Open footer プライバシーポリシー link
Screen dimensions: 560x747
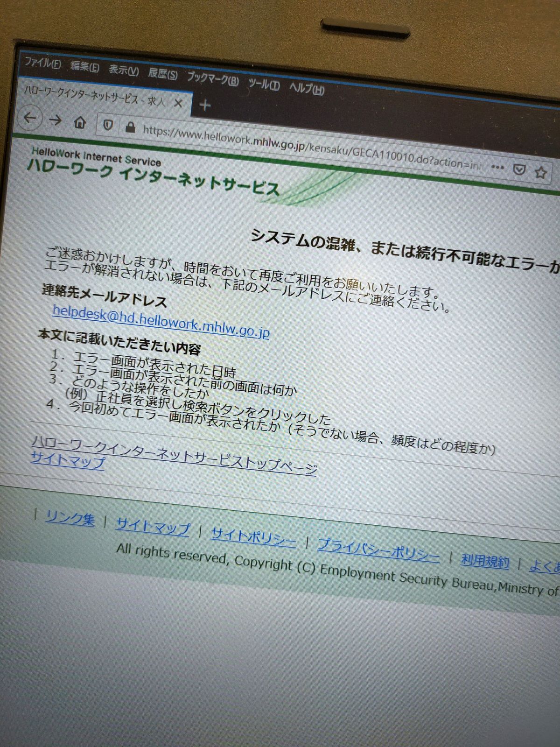[x=378, y=551]
